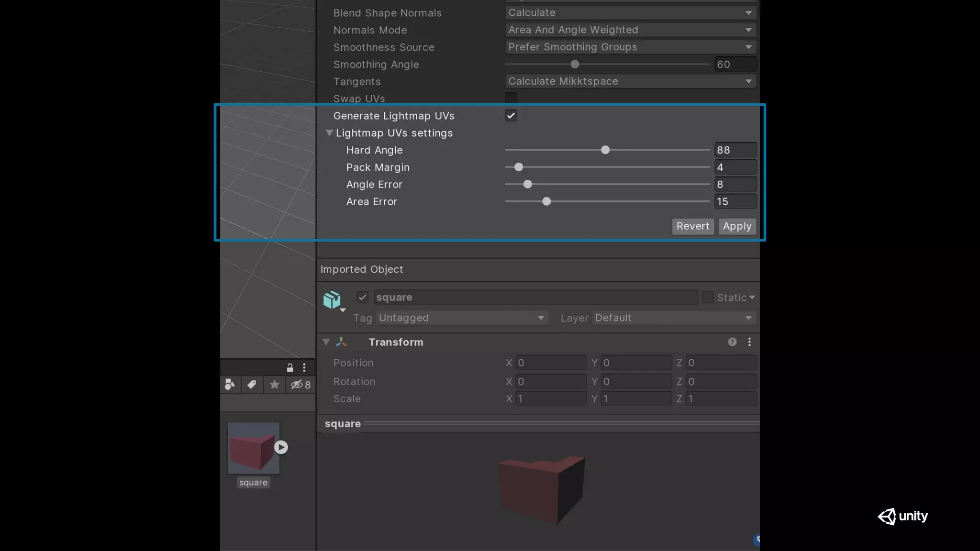Viewport: 980px width, 551px height.
Task: Click the search by label tag icon
Action: [252, 385]
